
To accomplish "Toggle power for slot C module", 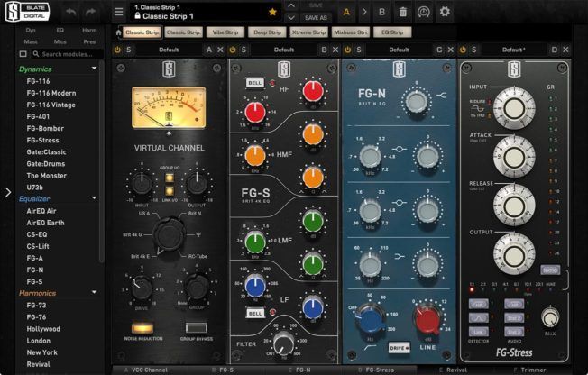I will click(x=347, y=50).
